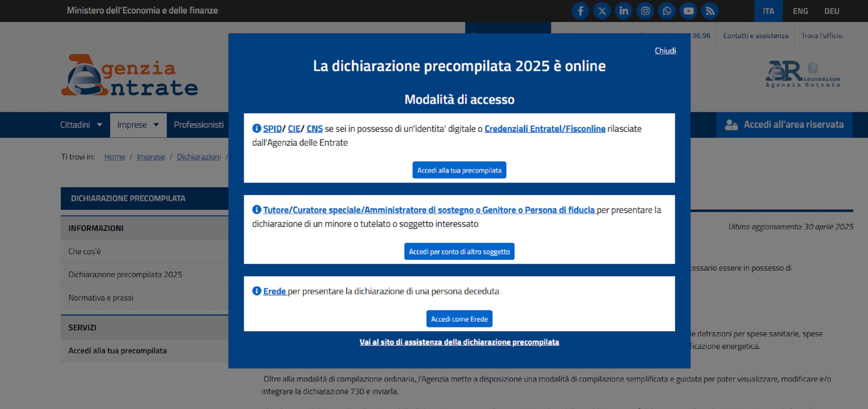Viewport: 868px width, 409px height.
Task: Switch the site language to ENG
Action: [x=800, y=11]
